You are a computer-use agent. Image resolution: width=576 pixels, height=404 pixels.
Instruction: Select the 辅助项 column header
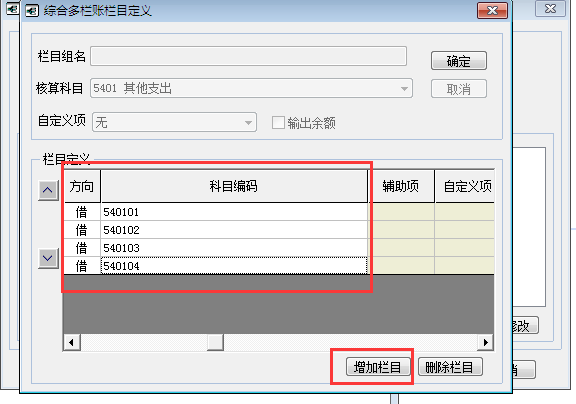pos(401,186)
